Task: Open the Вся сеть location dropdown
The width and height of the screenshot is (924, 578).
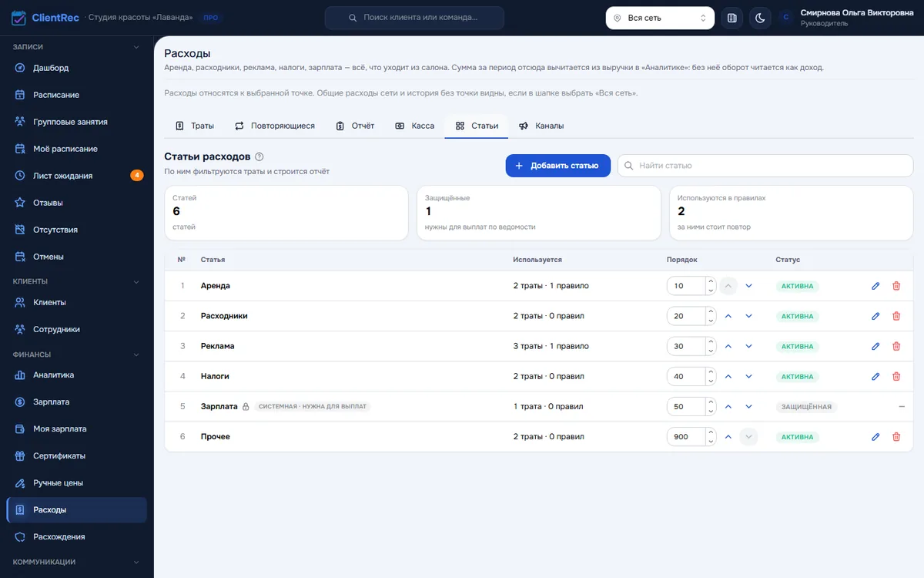Action: coord(660,18)
